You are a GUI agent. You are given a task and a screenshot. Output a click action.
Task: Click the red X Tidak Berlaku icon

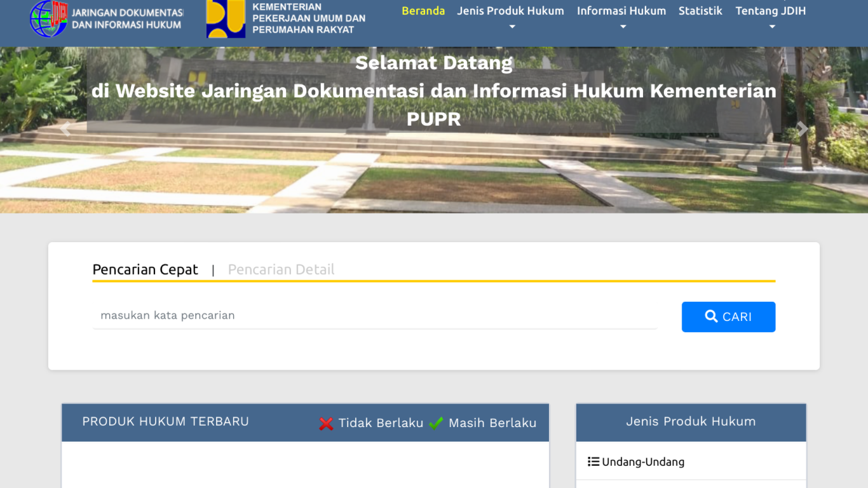tap(326, 423)
